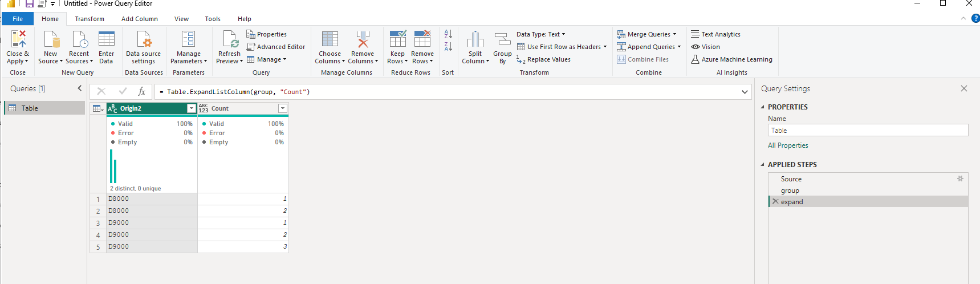980x284 pixels.
Task: Click the Enter Data icon
Action: [x=106, y=39]
